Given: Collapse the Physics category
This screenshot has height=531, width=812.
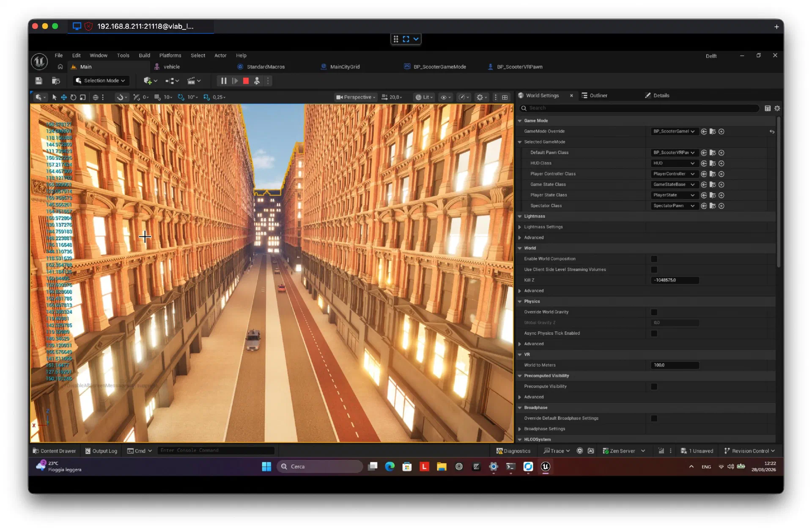Looking at the screenshot, I should point(520,302).
